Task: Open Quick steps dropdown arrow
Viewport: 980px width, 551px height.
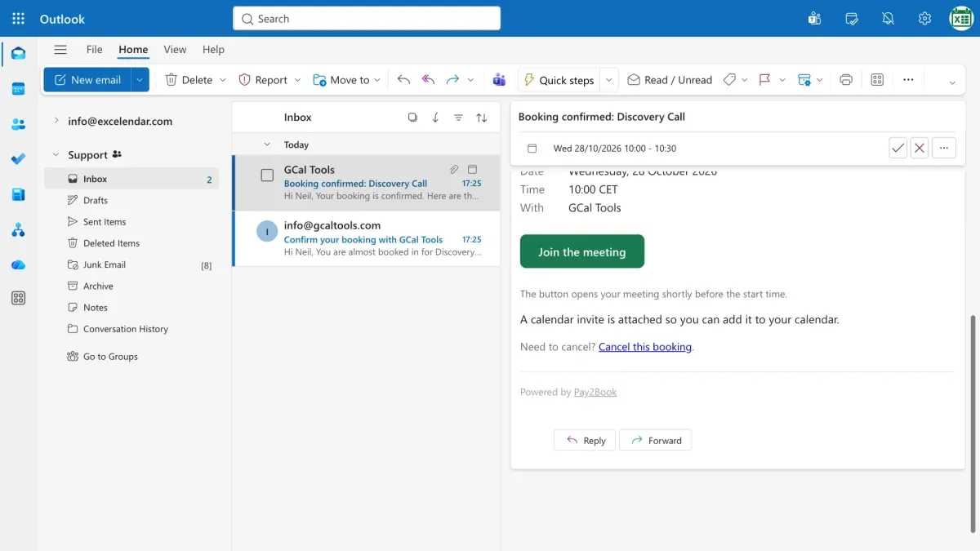Action: [x=608, y=80]
